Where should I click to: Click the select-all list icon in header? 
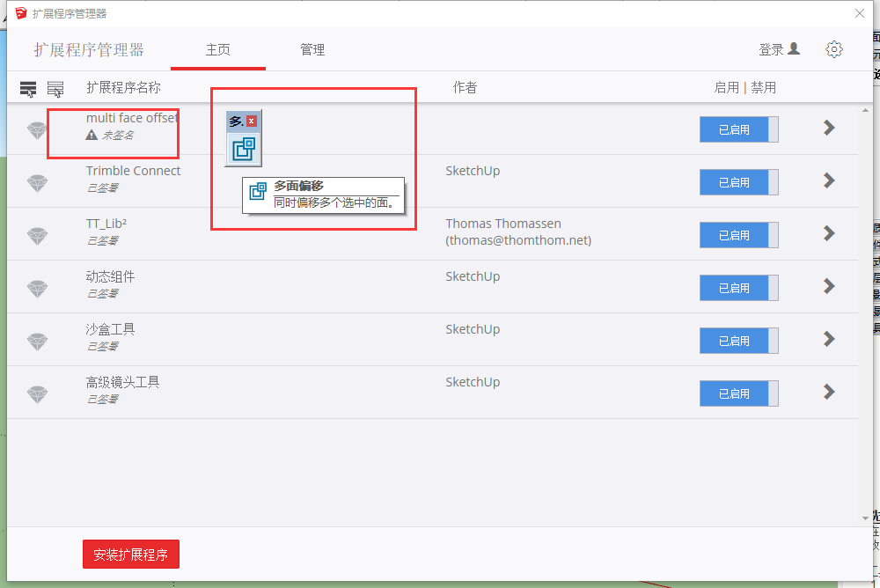tap(28, 89)
